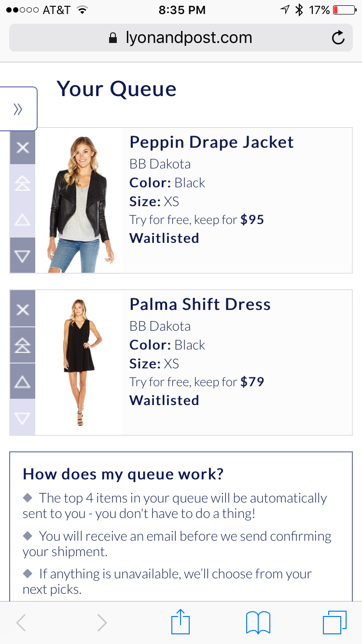Open the Palma Shift Dress photo
The width and height of the screenshot is (362, 644).
pos(79,362)
